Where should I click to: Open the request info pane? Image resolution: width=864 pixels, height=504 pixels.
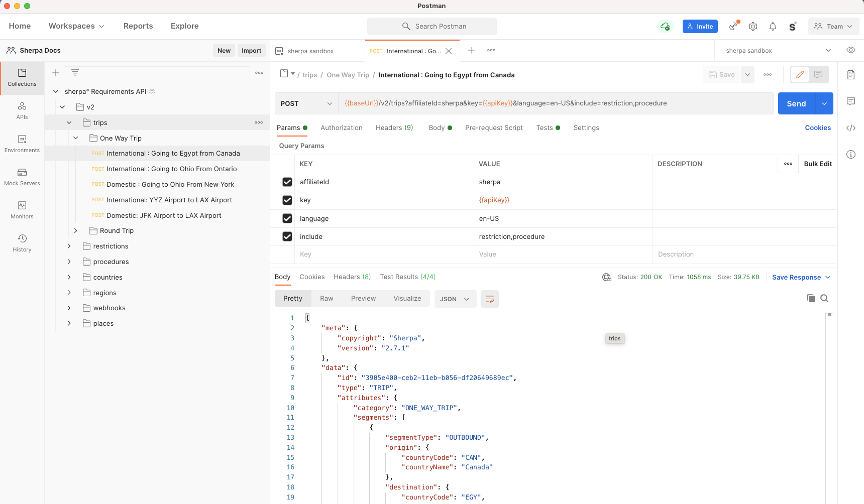click(x=851, y=154)
